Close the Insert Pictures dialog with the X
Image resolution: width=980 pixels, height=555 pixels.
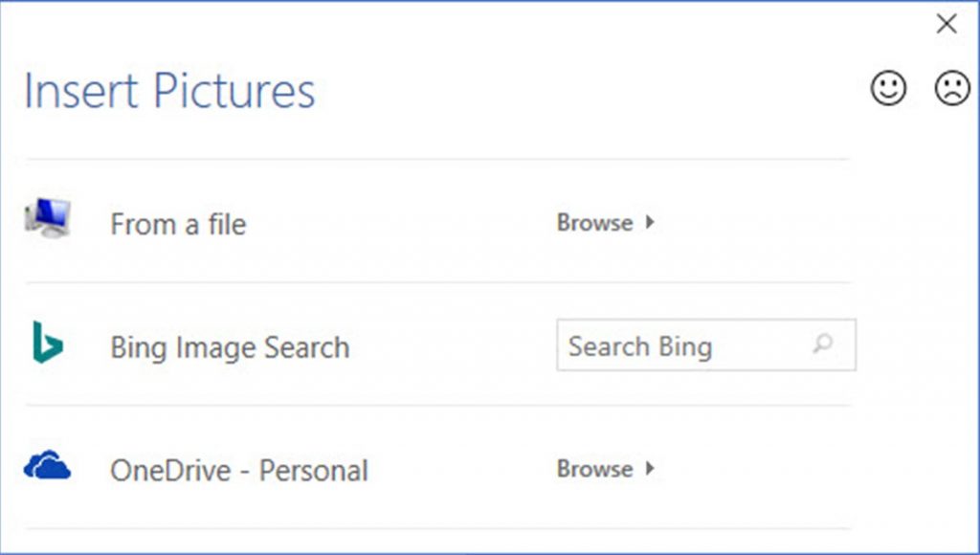click(947, 23)
